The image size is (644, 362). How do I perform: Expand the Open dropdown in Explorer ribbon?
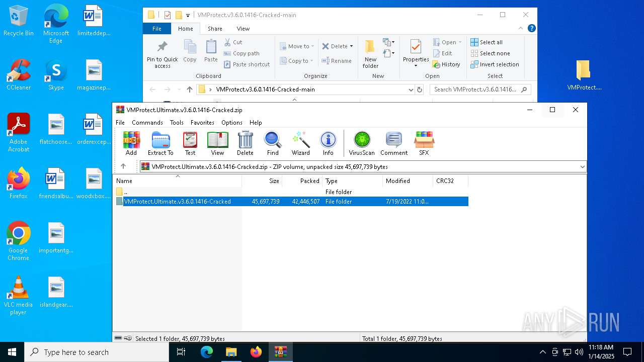coord(460,42)
